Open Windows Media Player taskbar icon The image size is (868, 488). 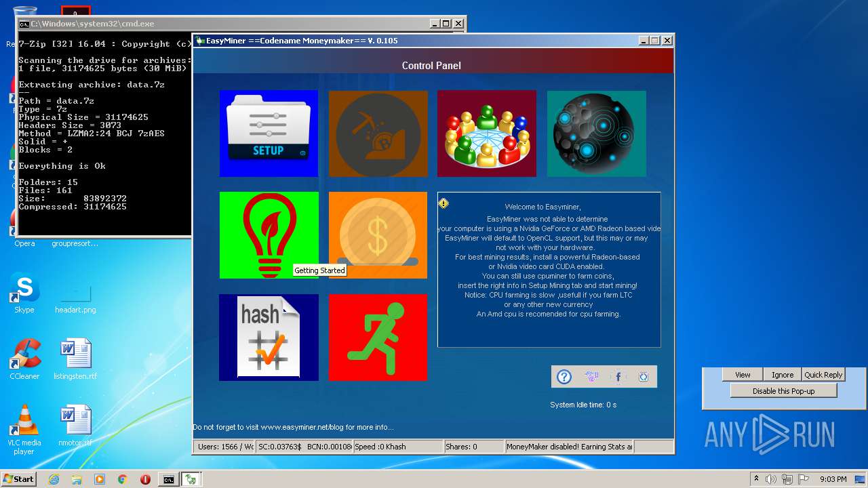(x=100, y=479)
